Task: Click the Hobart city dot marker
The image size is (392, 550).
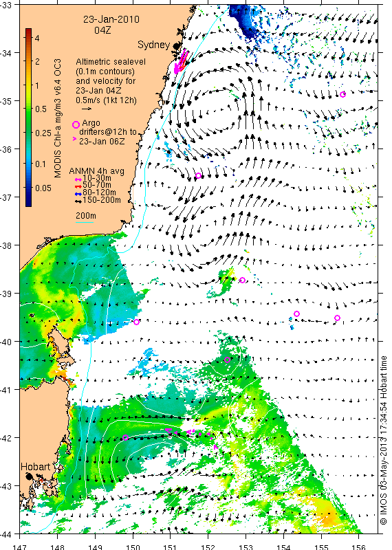Action: pyautogui.click(x=29, y=476)
